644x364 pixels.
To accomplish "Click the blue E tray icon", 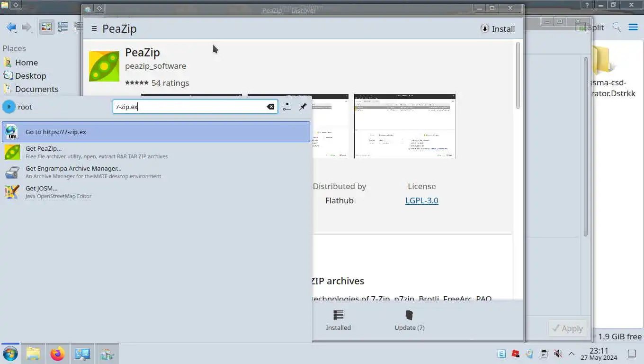I will pos(501,354).
